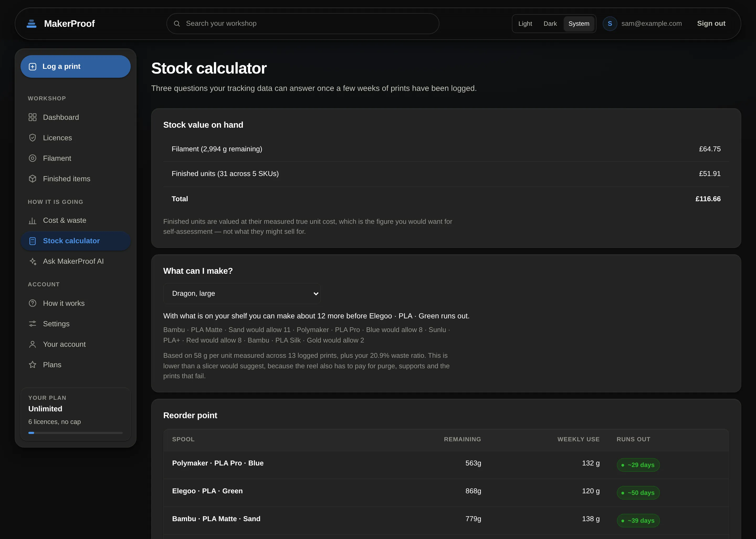
Task: Click the What can I make? heading
Action: (198, 271)
